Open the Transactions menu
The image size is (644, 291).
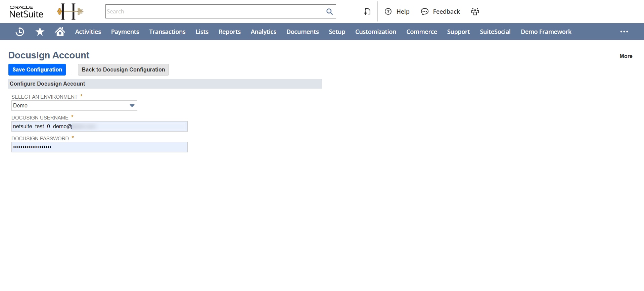pyautogui.click(x=167, y=32)
